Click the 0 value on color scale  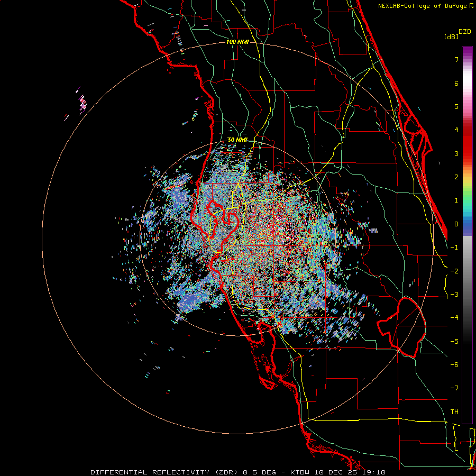(456, 224)
